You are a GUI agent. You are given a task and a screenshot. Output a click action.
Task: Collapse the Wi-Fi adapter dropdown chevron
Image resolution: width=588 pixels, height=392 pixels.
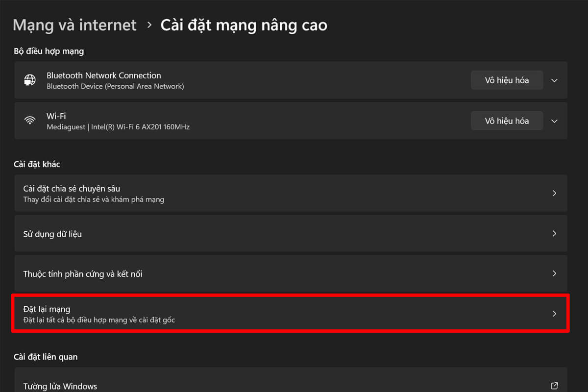[554, 121]
